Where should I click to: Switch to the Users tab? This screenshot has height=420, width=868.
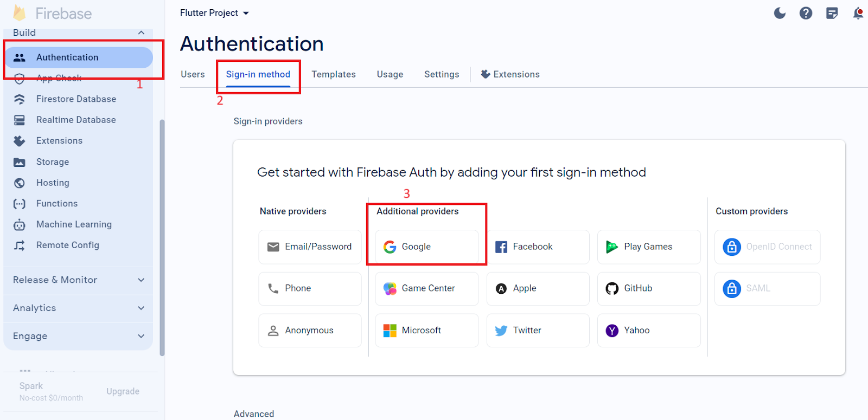193,75
